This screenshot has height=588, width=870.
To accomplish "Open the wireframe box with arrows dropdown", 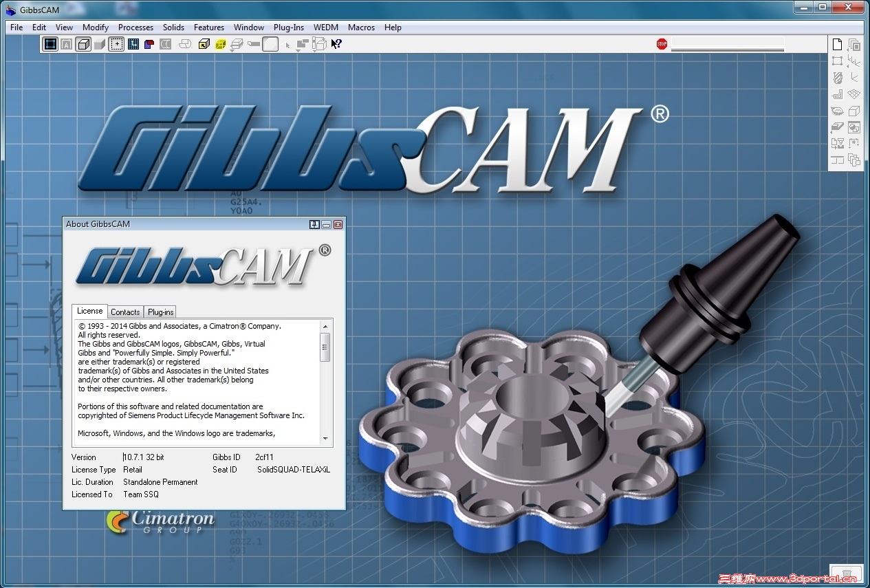I will point(320,45).
